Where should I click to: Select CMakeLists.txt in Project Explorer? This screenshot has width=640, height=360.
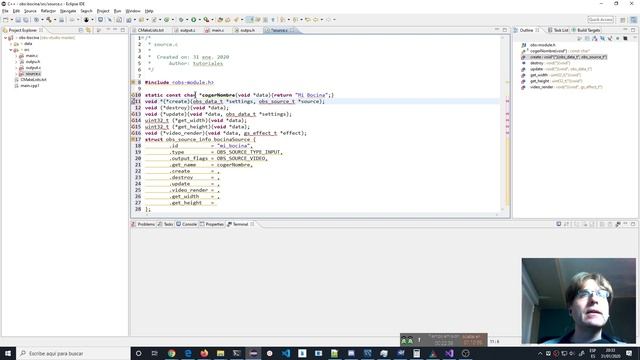[33, 80]
